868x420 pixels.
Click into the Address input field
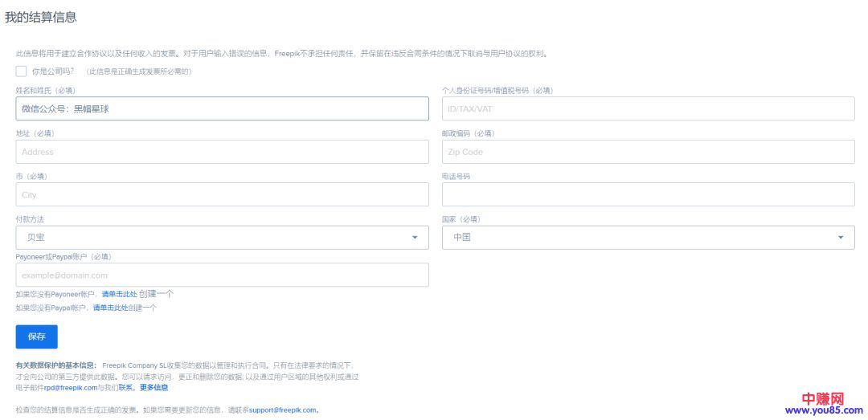[x=222, y=152]
